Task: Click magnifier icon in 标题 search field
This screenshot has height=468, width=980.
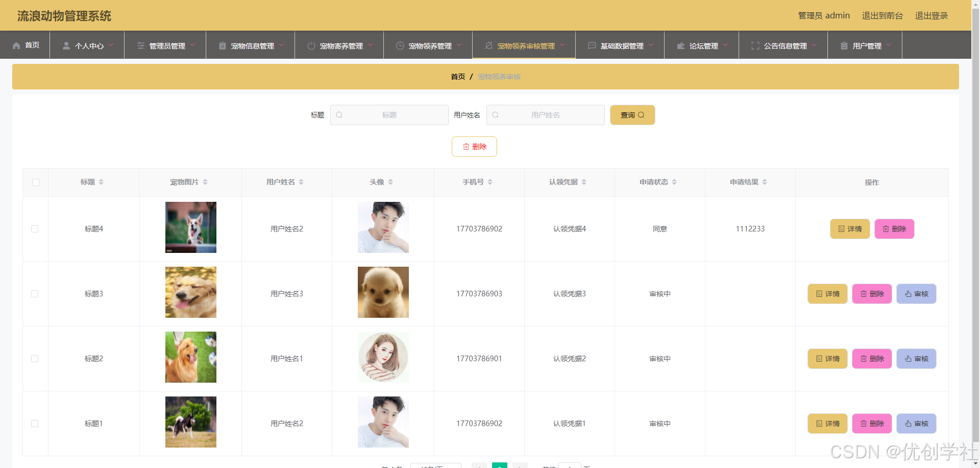Action: pos(339,115)
